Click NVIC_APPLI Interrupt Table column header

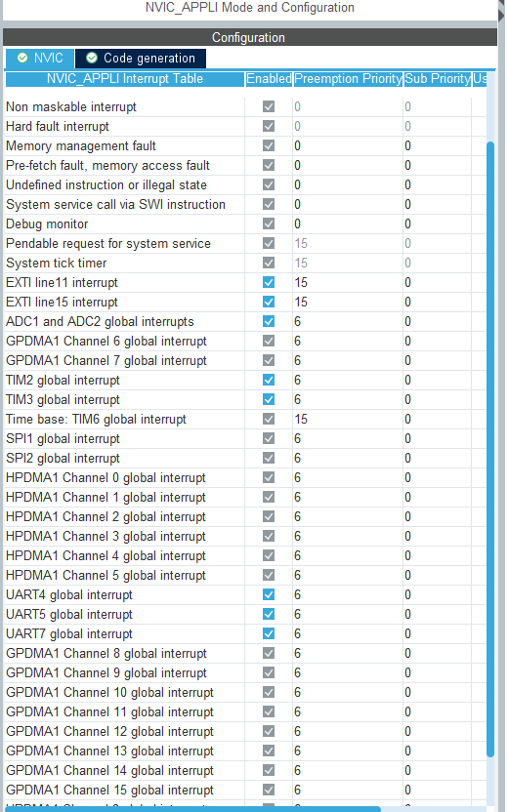click(125, 79)
